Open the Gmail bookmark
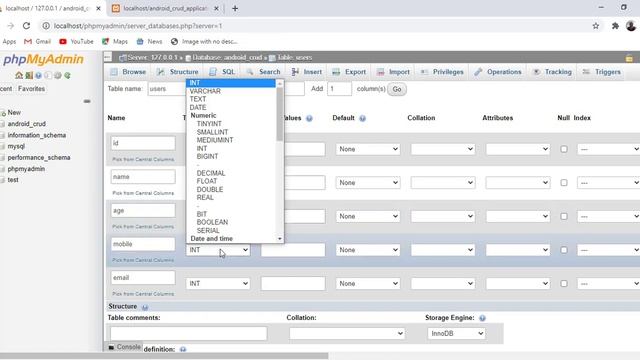The width and height of the screenshot is (640, 360). tap(37, 42)
